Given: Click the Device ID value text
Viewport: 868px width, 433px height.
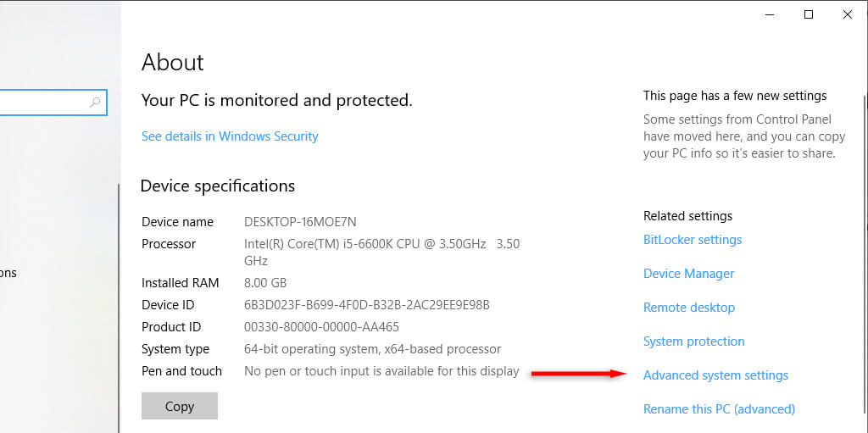Looking at the screenshot, I should pyautogui.click(x=366, y=305).
